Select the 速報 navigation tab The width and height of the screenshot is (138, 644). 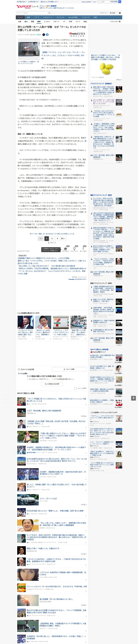pyautogui.click(x=28, y=17)
